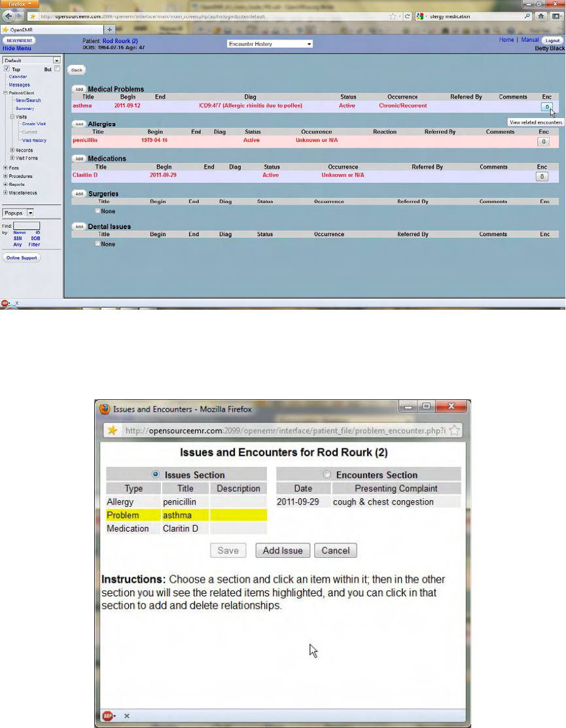This screenshot has width=566, height=728.
Task: Check None under Surgeries
Action: [97, 211]
